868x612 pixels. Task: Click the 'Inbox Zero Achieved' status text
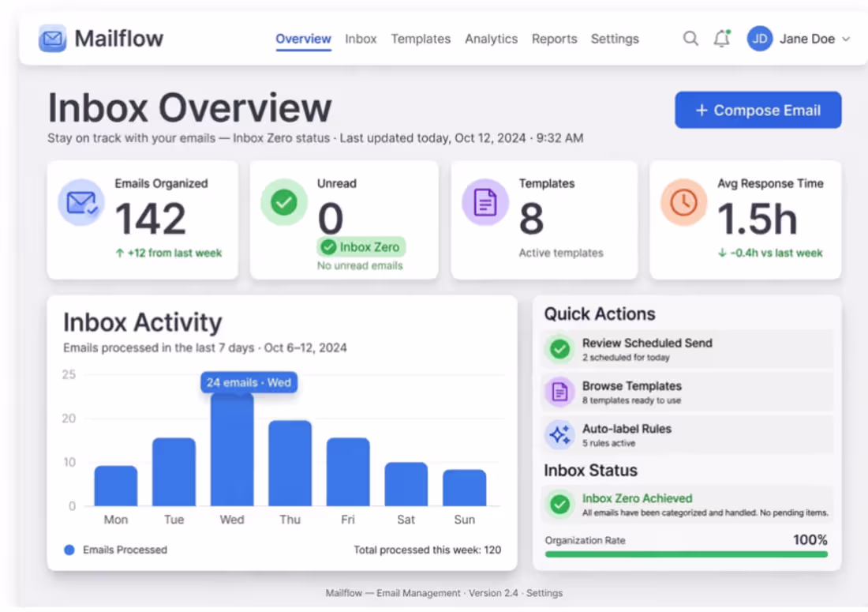click(637, 498)
